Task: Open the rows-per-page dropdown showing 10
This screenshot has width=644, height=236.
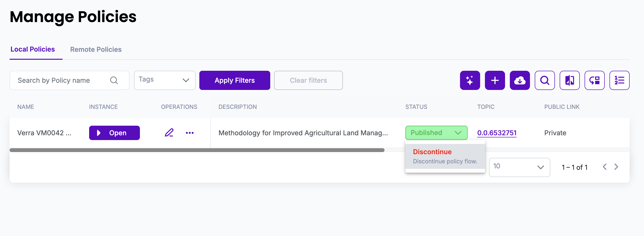Action: 519,167
